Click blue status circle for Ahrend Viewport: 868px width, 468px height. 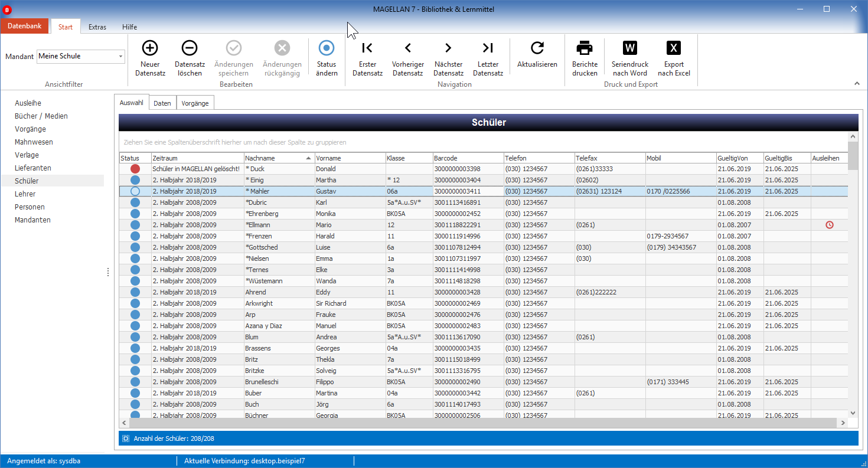(135, 292)
